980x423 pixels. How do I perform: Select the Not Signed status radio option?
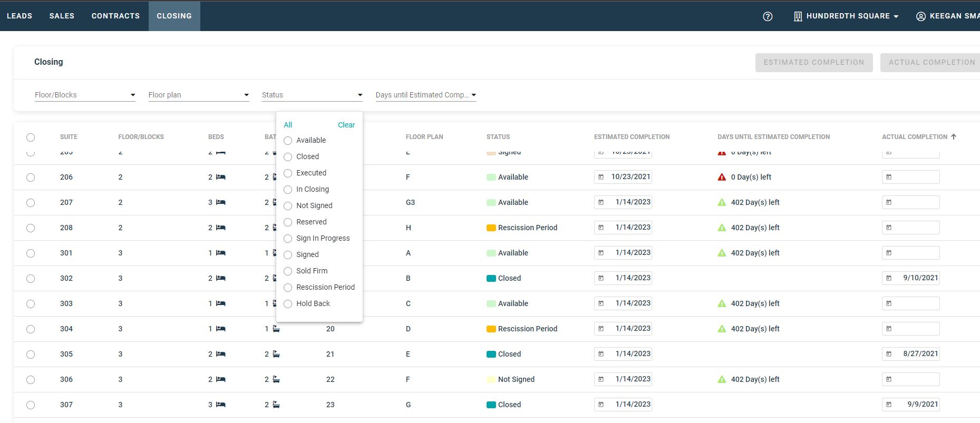click(x=288, y=206)
